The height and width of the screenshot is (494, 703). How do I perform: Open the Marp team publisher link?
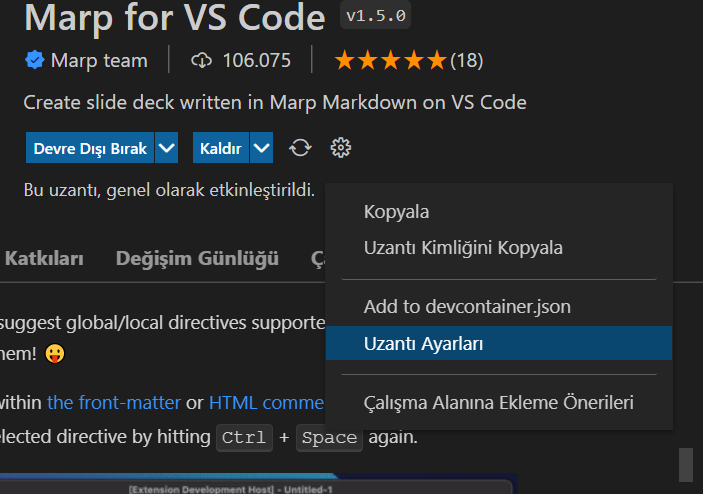(98, 61)
